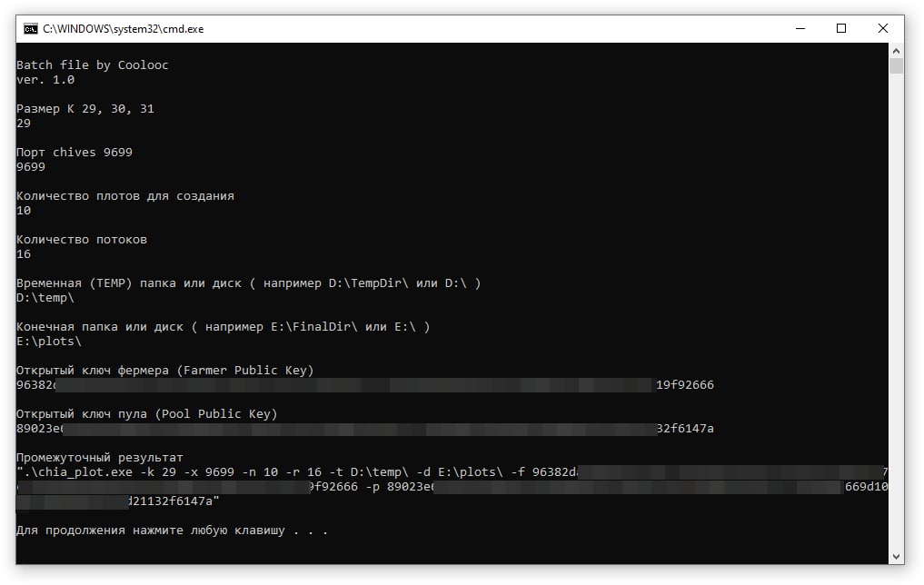Click the line 'Порт chives 9699'
This screenshot has width=924, height=585.
click(x=75, y=153)
